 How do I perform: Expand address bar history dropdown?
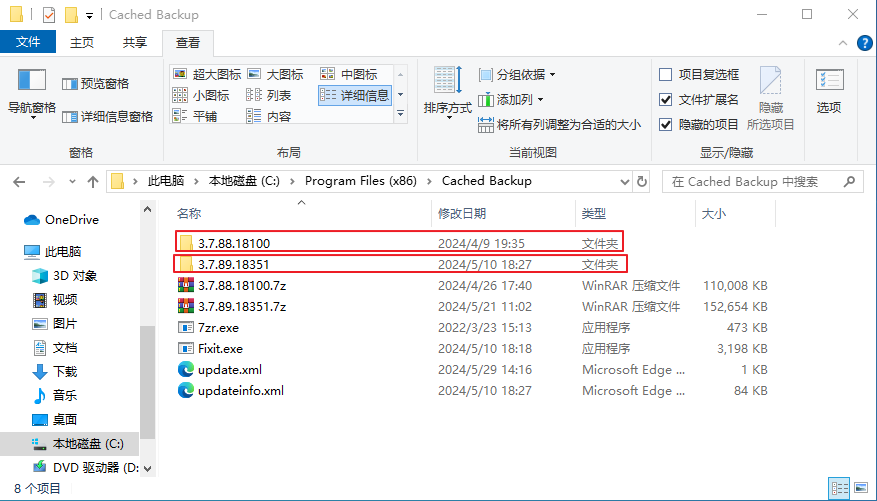click(625, 182)
